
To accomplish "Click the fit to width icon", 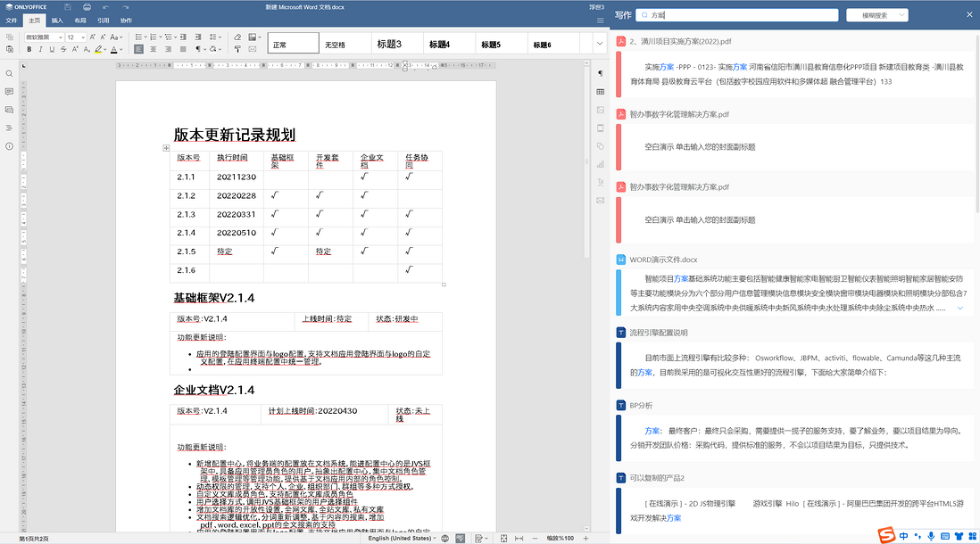I will 519,539.
